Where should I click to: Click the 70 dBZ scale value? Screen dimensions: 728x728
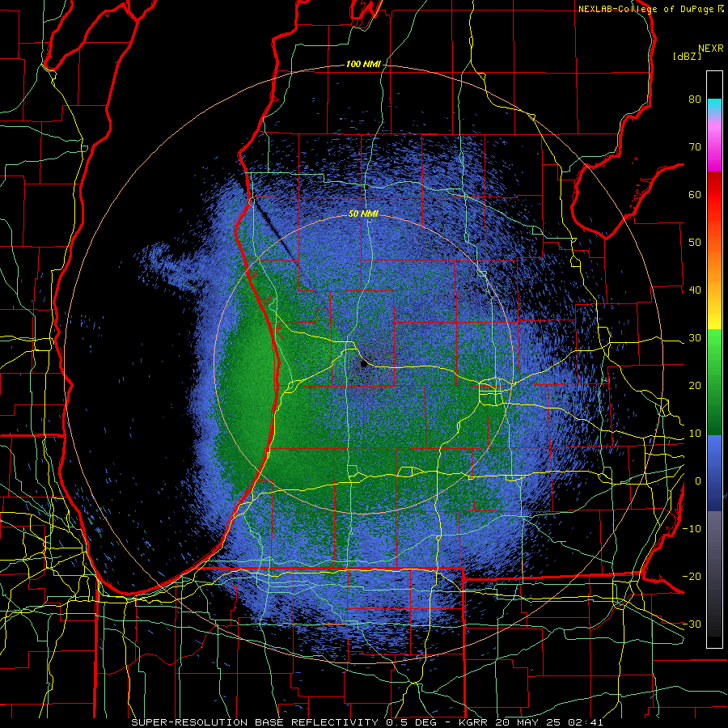click(695, 147)
